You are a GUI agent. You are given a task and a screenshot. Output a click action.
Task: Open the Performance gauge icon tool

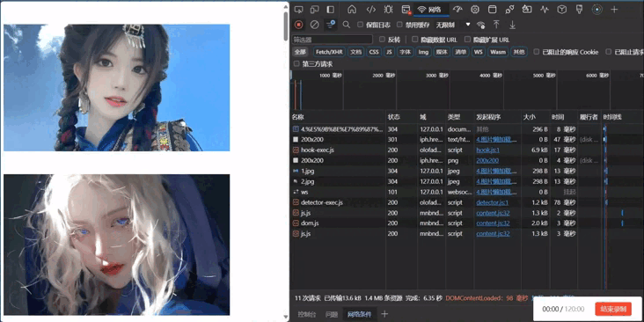(457, 10)
